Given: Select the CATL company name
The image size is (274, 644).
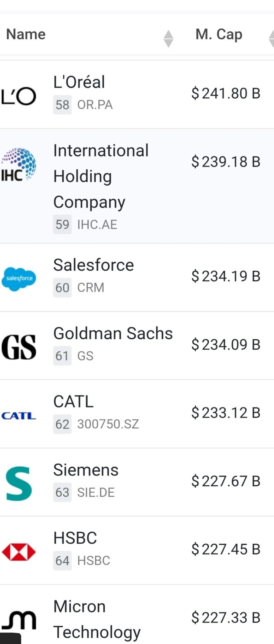Looking at the screenshot, I should (73, 402).
